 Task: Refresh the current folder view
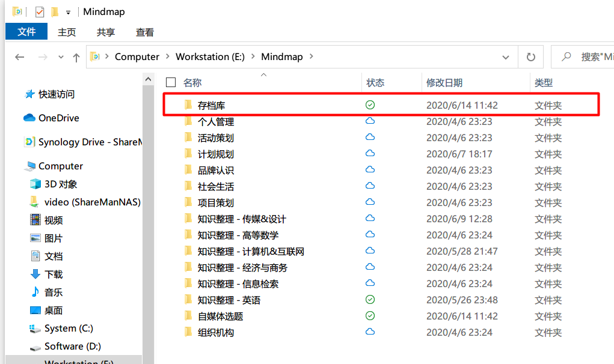(x=530, y=57)
